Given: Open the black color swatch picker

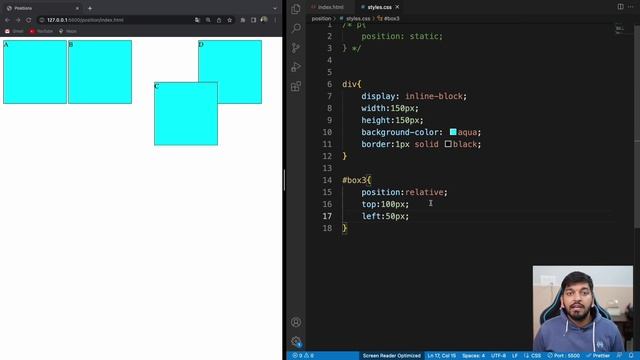Looking at the screenshot, I should [448, 144].
